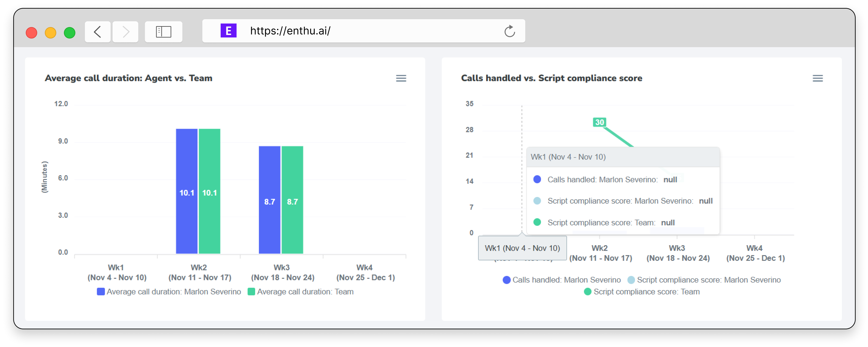Click the tooltip header Wk1 (Nov 4 - Nov 10)
The width and height of the screenshot is (868, 347).
(623, 157)
